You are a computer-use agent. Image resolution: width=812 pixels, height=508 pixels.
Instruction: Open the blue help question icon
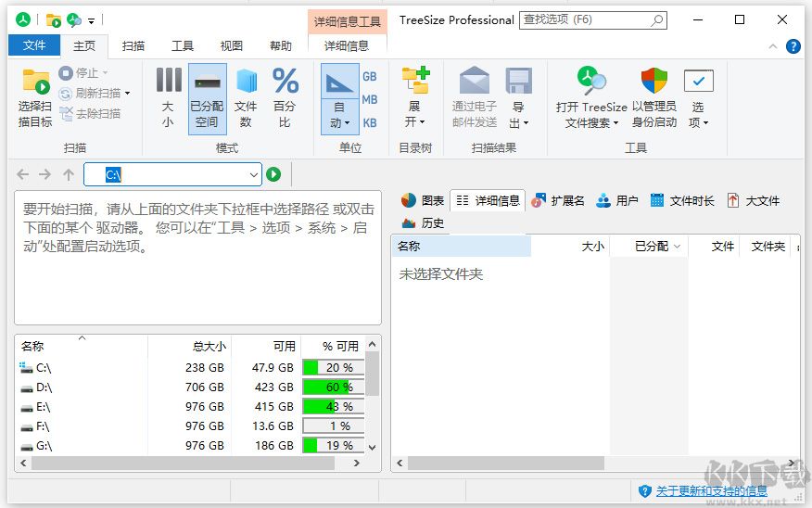793,46
